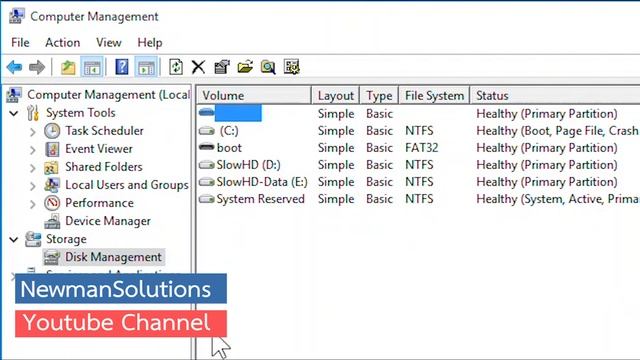Click the magnifier Explore toolbar icon
Image resolution: width=640 pixels, height=360 pixels.
point(268,67)
